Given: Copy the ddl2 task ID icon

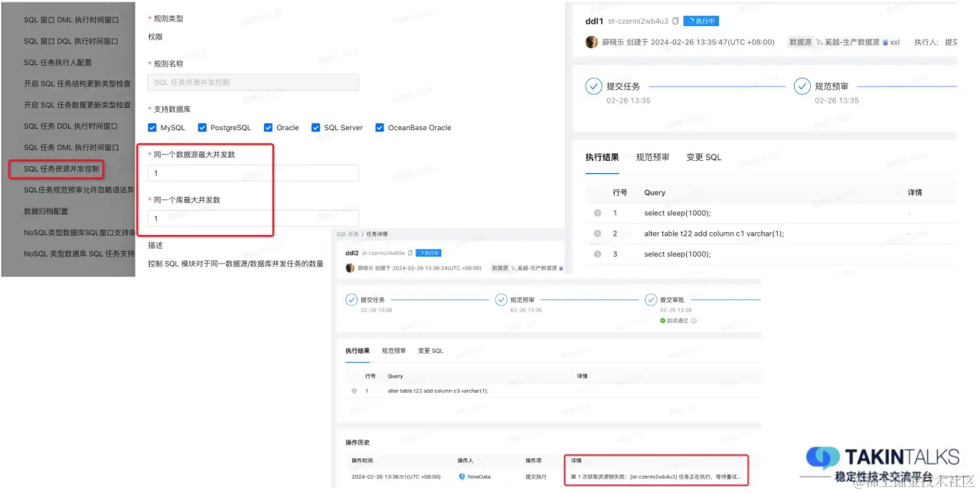Looking at the screenshot, I should click(410, 253).
